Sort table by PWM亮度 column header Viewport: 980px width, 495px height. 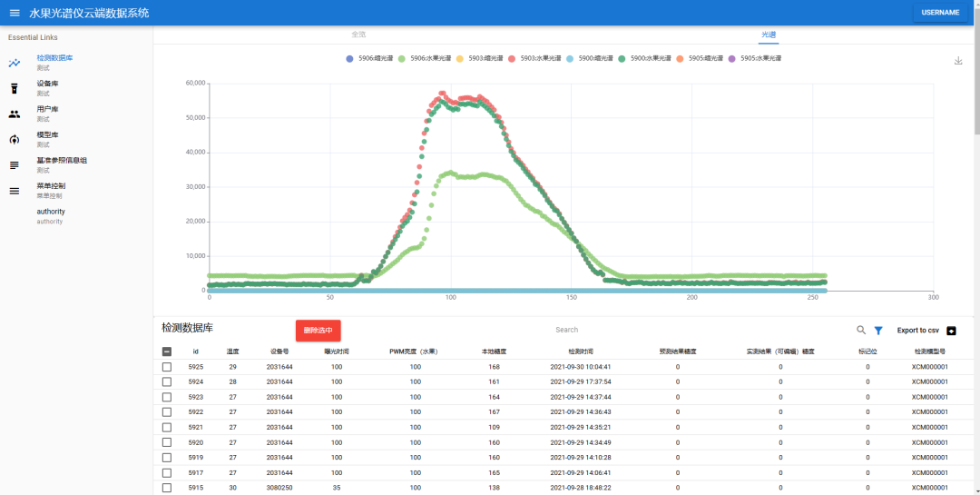413,351
